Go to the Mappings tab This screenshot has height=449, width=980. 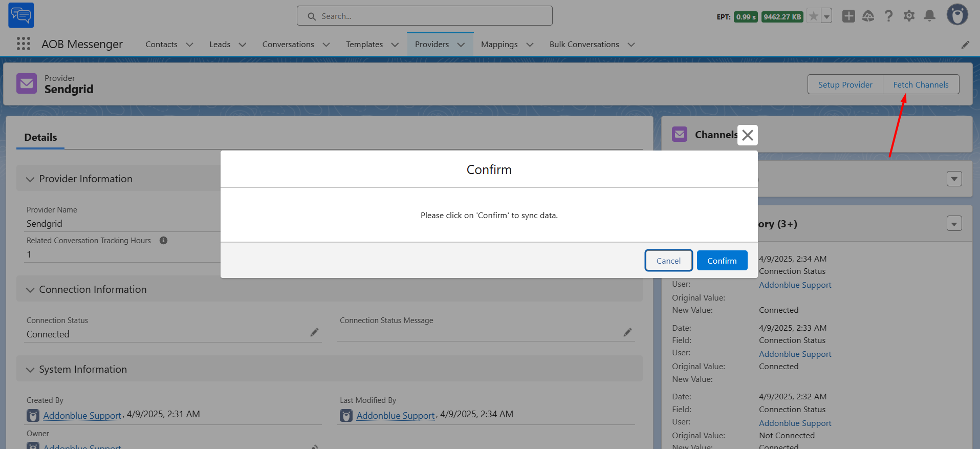tap(499, 45)
